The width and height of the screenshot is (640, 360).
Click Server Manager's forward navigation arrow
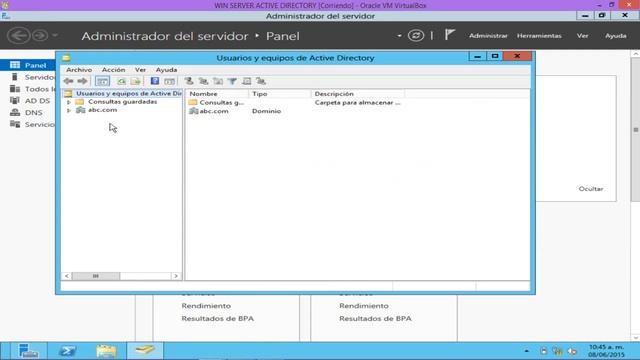point(40,36)
